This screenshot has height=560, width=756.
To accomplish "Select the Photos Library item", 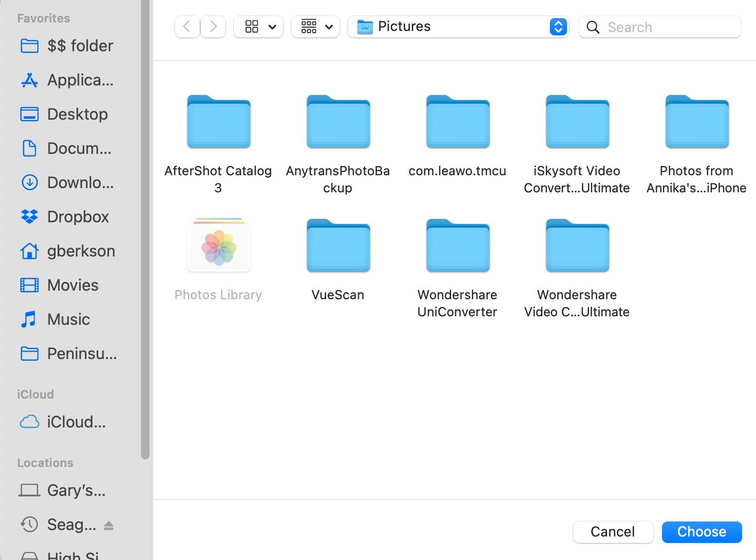I will 218,260.
